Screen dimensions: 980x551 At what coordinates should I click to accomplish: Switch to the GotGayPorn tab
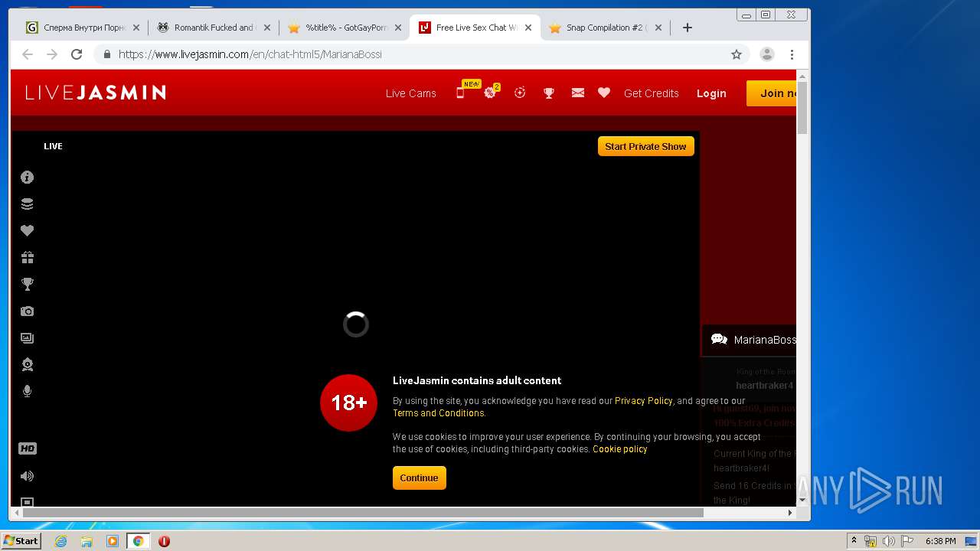[x=345, y=28]
